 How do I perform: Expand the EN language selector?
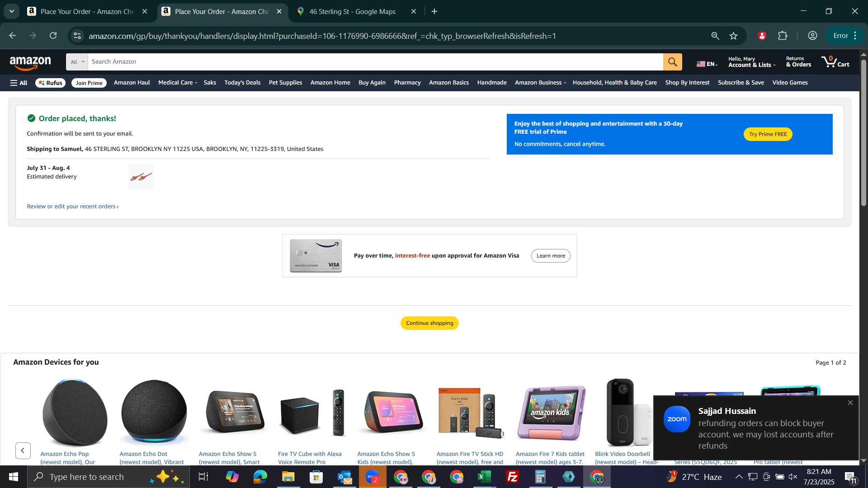707,64
